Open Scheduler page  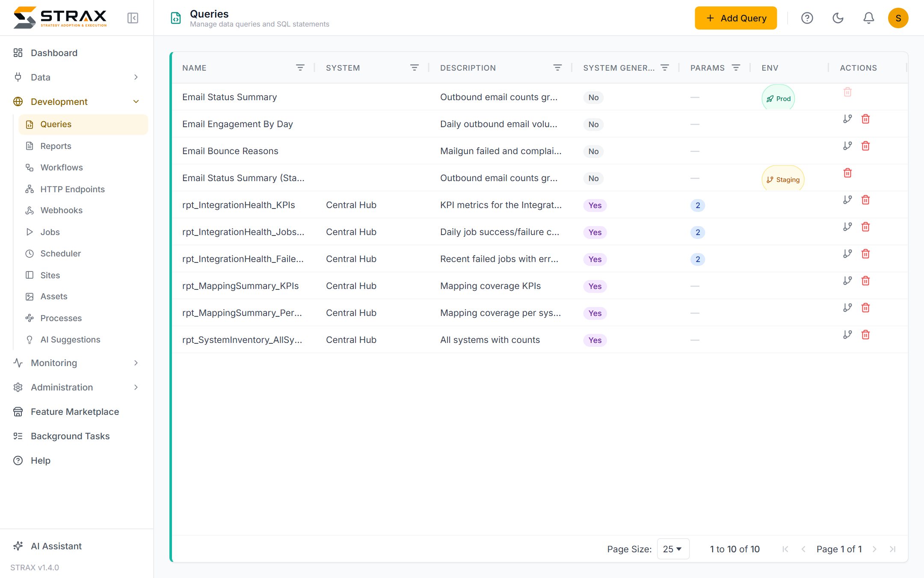point(83,253)
